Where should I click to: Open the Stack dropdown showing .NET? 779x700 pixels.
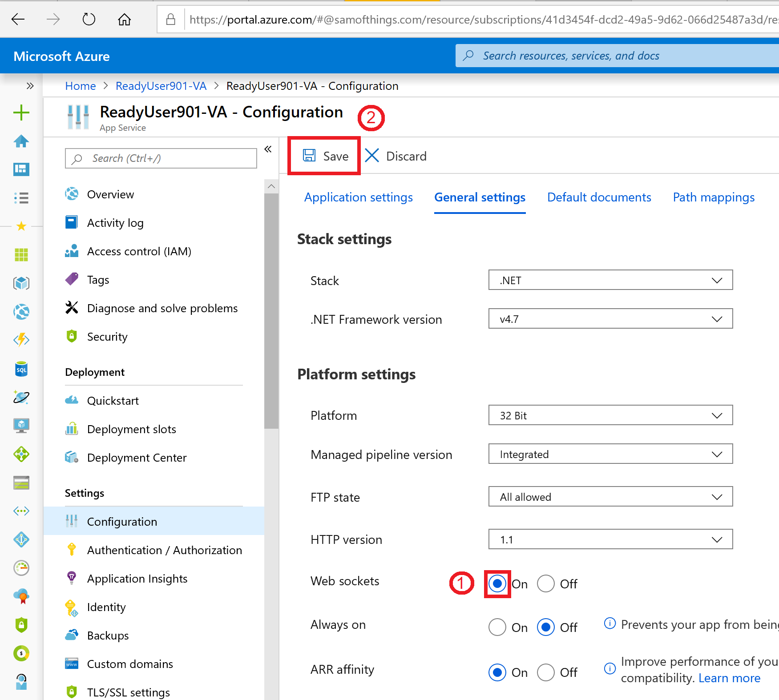[610, 280]
